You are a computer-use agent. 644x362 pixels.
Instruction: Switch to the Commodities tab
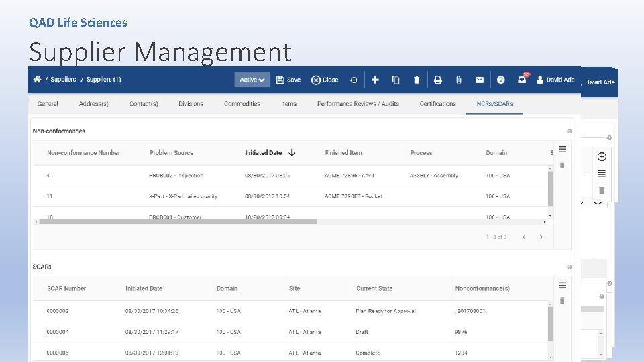click(x=242, y=104)
